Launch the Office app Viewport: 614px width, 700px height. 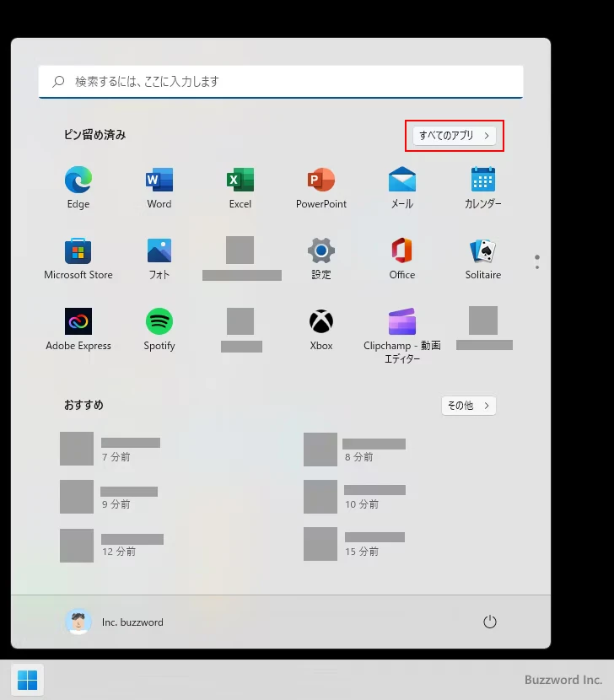(402, 258)
